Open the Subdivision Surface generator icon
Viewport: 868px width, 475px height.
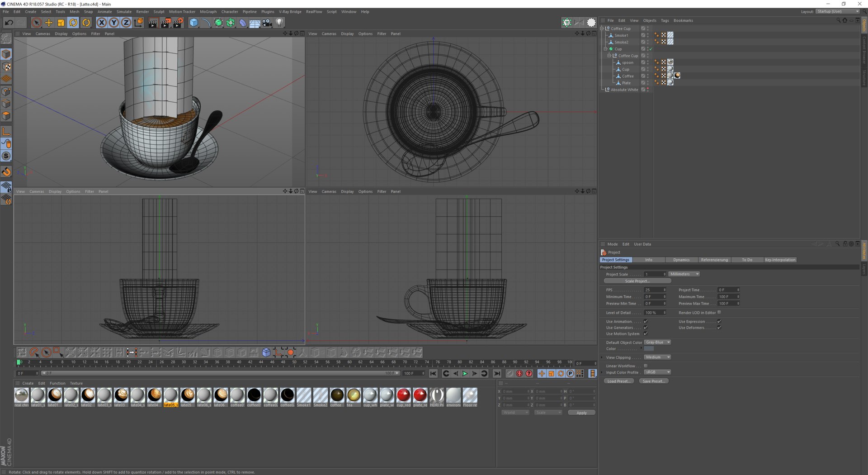(x=218, y=23)
